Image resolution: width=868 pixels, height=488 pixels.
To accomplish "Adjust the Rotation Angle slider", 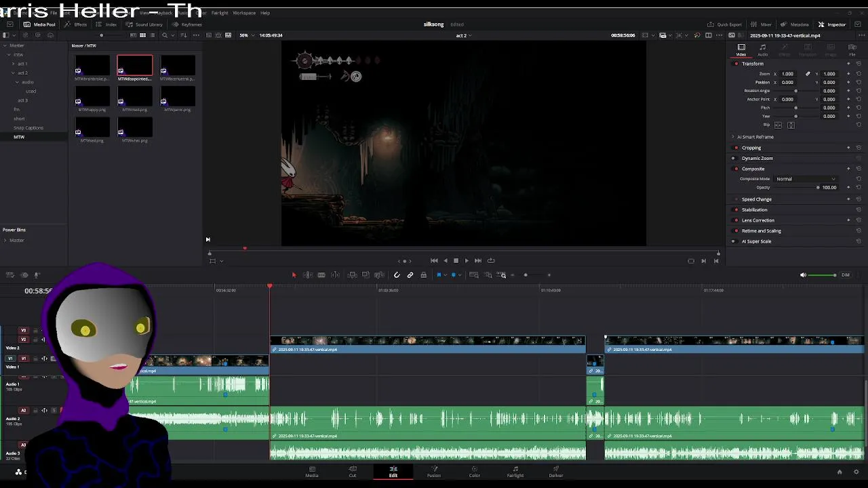I will click(x=796, y=91).
